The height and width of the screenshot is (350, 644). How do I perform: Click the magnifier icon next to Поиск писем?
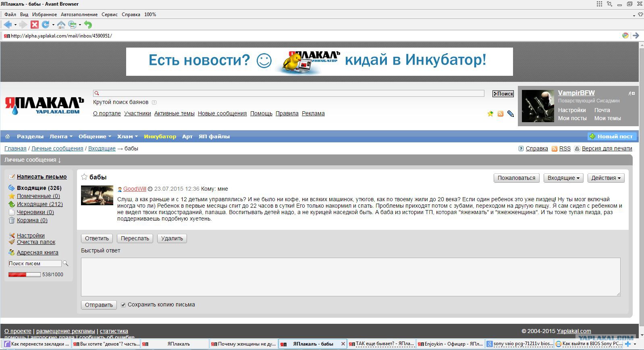click(66, 263)
